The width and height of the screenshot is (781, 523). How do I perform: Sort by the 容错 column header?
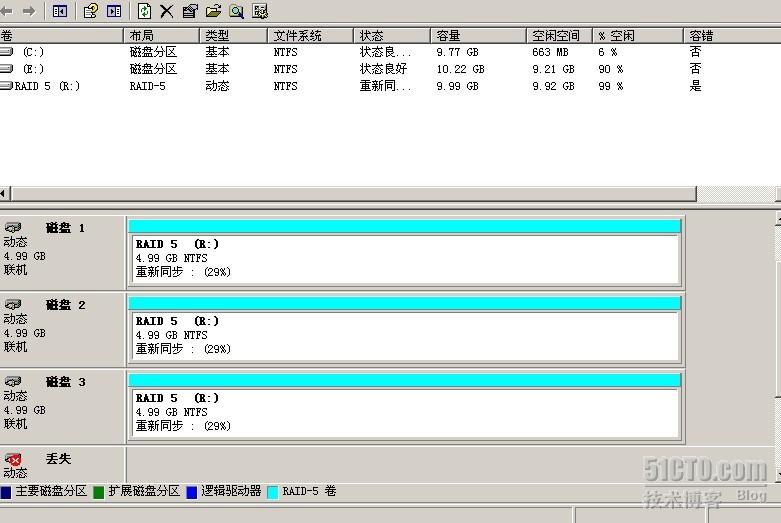pyautogui.click(x=732, y=36)
